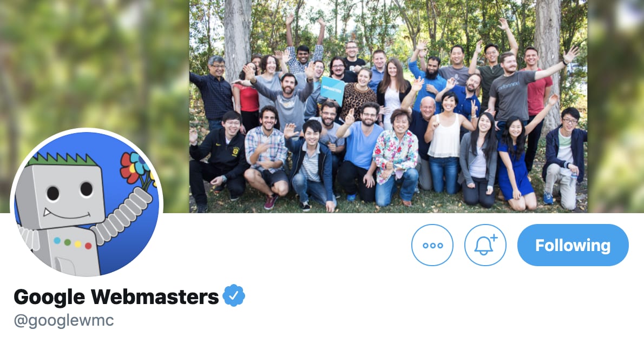Click the @googlewmc handle text
The image size is (644, 343).
click(x=64, y=320)
